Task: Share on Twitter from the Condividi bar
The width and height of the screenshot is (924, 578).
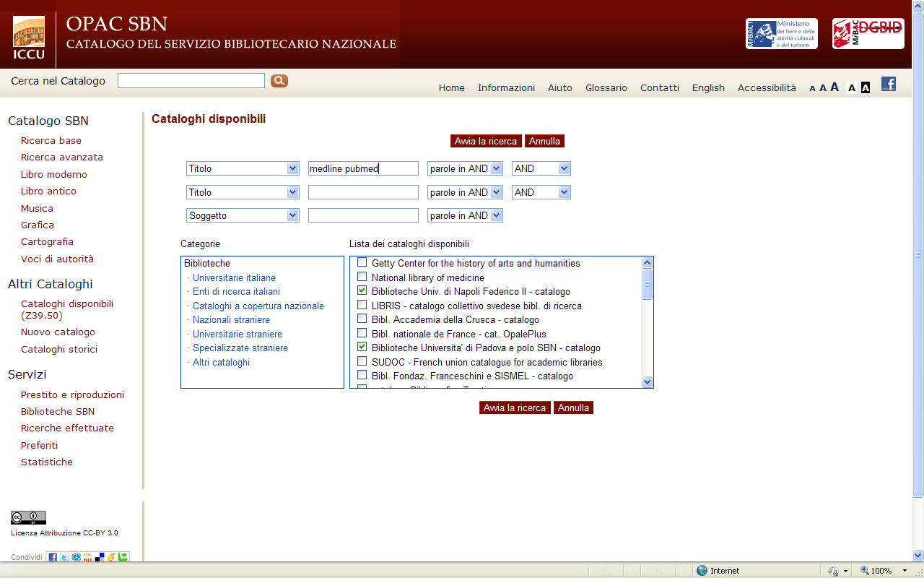Action: coord(64,557)
